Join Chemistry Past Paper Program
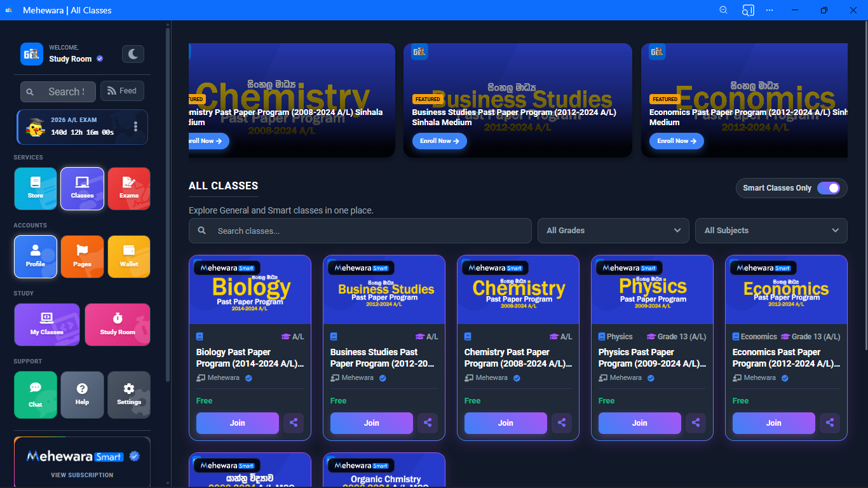Image resolution: width=868 pixels, height=488 pixels. pos(506,423)
